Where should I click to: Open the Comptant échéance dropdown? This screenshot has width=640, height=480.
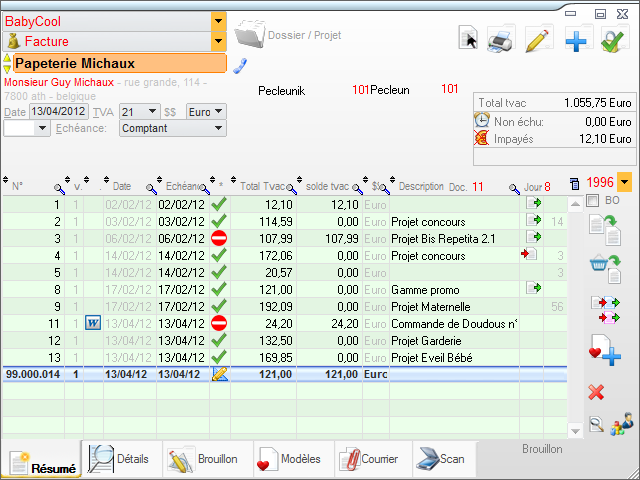click(220, 128)
